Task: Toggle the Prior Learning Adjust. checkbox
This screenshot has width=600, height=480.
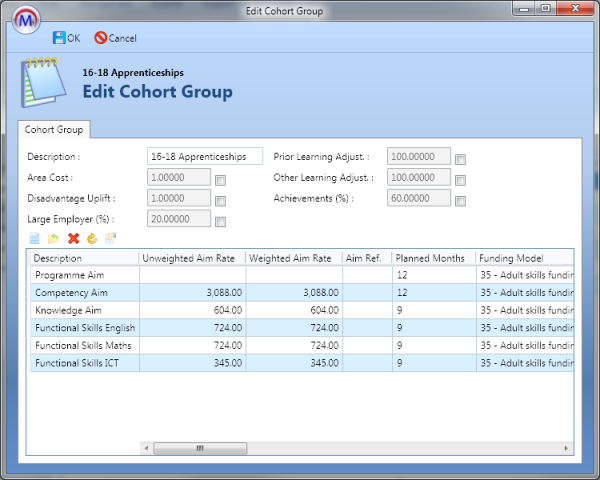Action: point(461,159)
